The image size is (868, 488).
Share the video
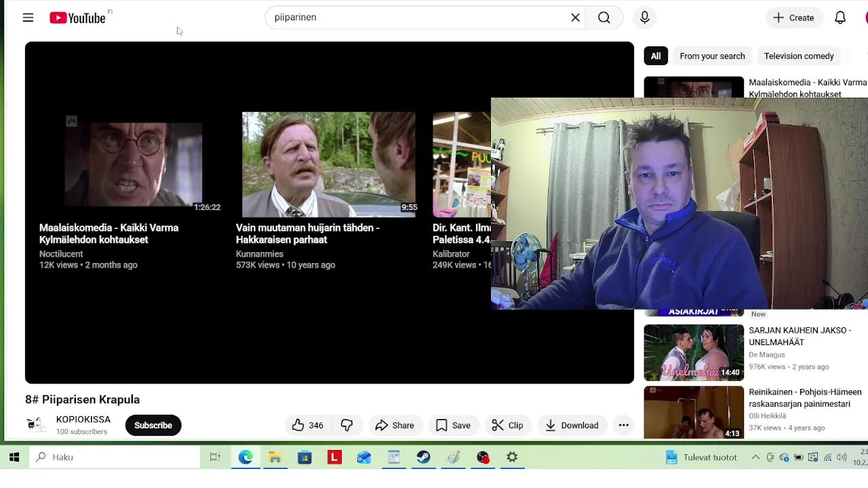point(394,425)
